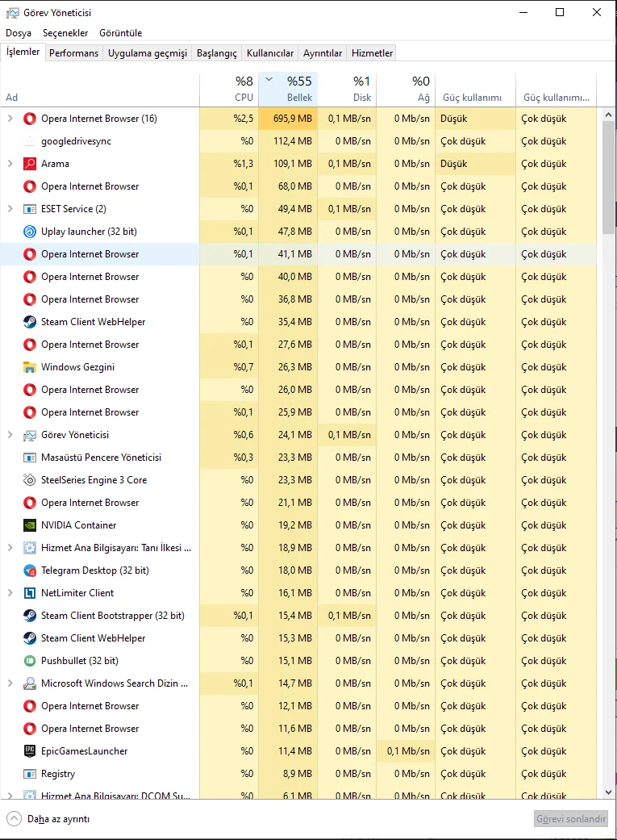617x840 pixels.
Task: Switch to the Uygulama geçmişi tab
Action: point(148,53)
